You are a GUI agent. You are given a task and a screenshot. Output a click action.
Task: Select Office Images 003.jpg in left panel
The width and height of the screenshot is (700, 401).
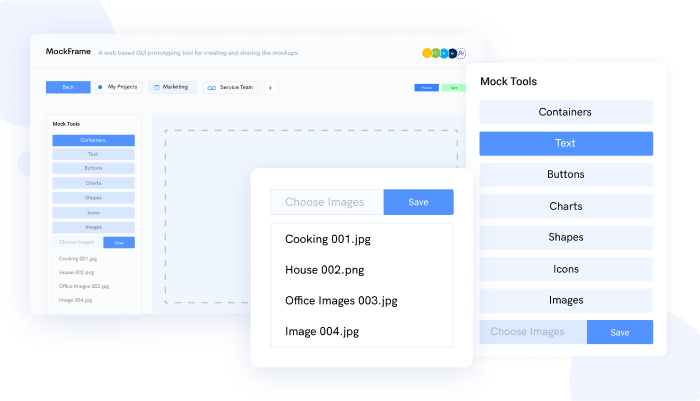pyautogui.click(x=84, y=286)
